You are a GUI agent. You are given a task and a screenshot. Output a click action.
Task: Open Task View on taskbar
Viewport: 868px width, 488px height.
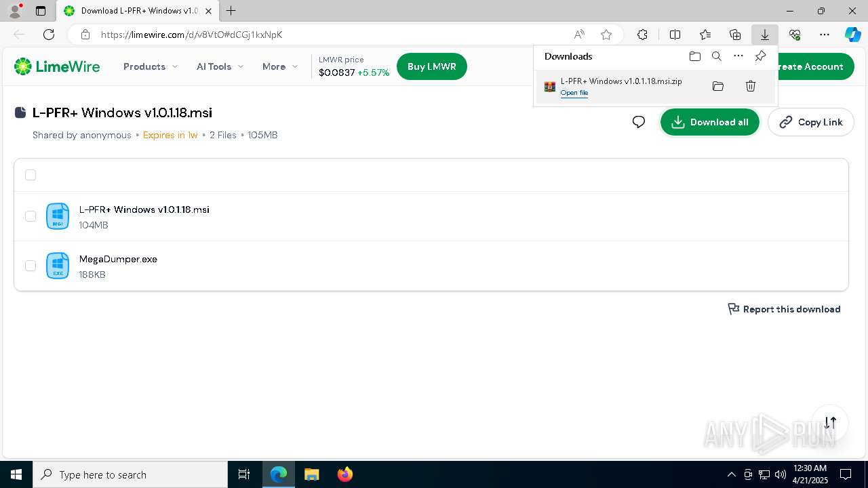244,474
